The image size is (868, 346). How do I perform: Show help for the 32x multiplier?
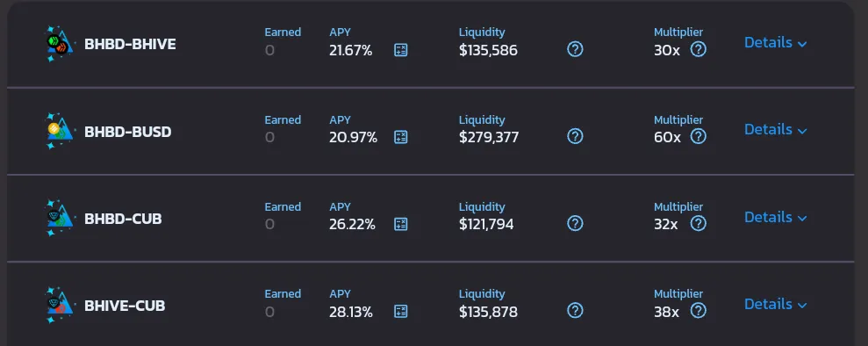698,223
